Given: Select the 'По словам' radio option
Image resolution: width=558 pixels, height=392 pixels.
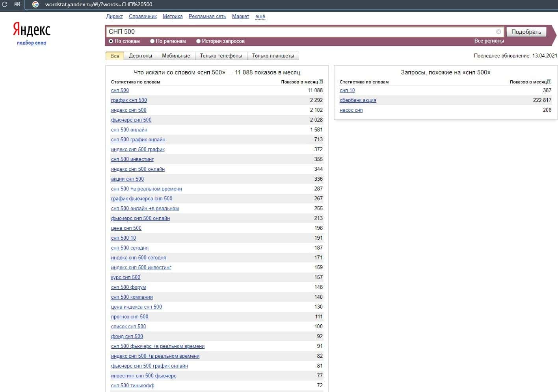Looking at the screenshot, I should (111, 41).
